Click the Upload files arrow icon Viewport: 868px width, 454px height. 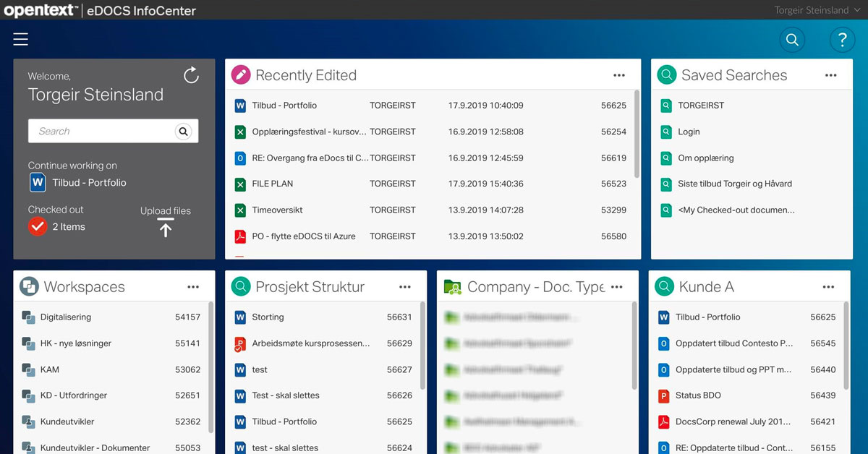166,230
